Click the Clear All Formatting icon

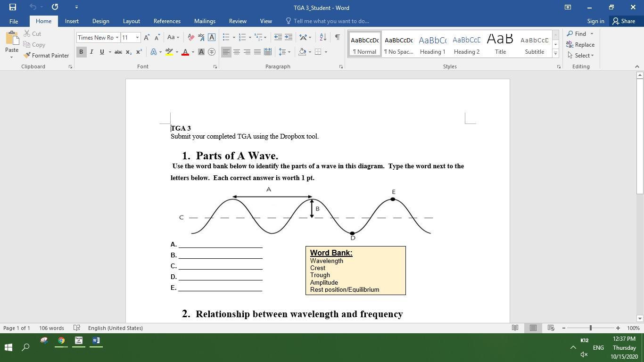191,37
